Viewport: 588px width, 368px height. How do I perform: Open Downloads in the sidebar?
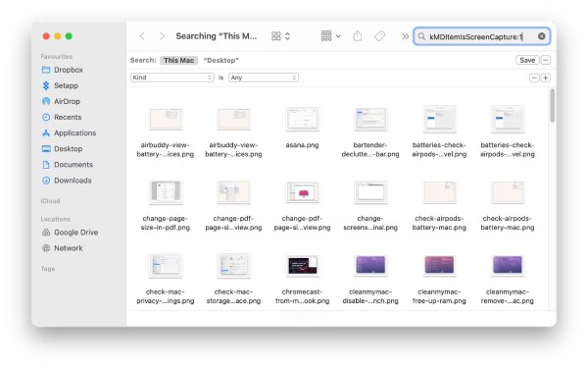67,181
